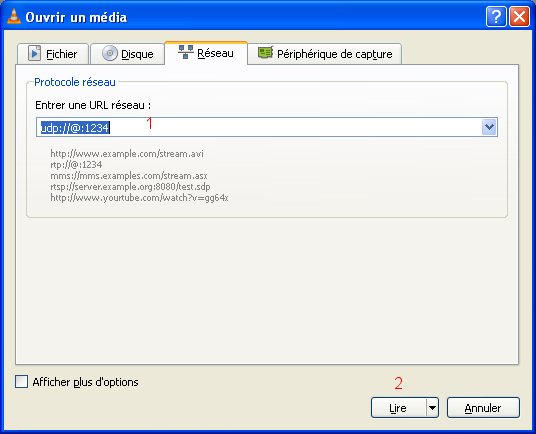Open the Disque tab
This screenshot has height=434, width=536.
(127, 54)
